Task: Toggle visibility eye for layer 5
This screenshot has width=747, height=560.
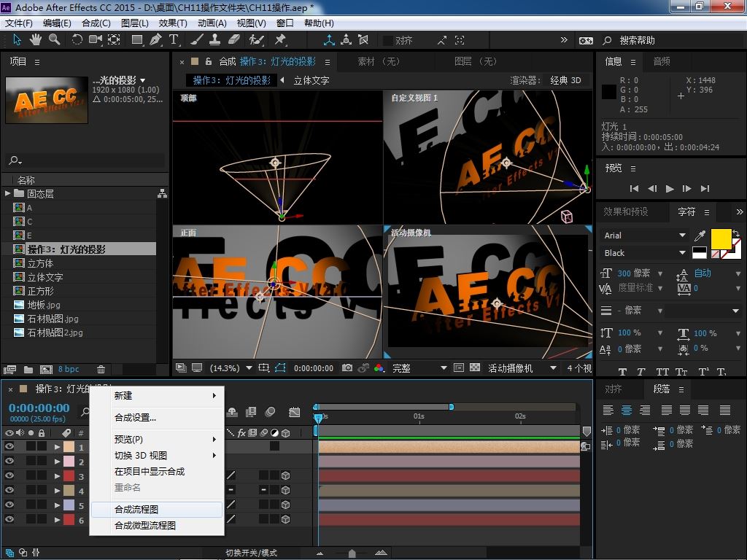Action: click(x=9, y=505)
